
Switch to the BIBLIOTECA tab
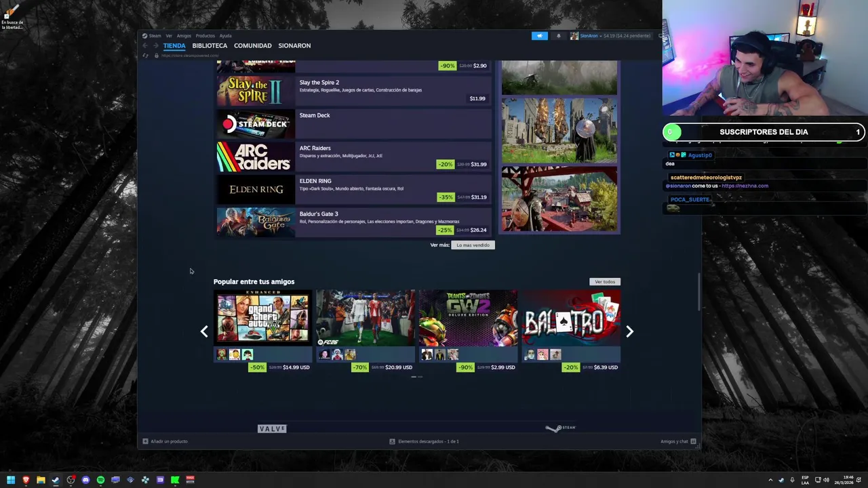coord(210,45)
